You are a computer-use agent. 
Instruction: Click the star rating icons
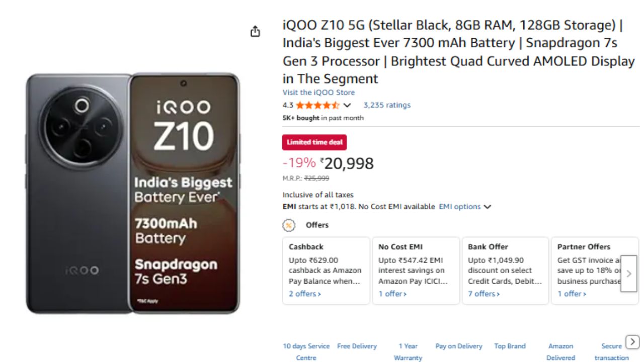tap(317, 105)
